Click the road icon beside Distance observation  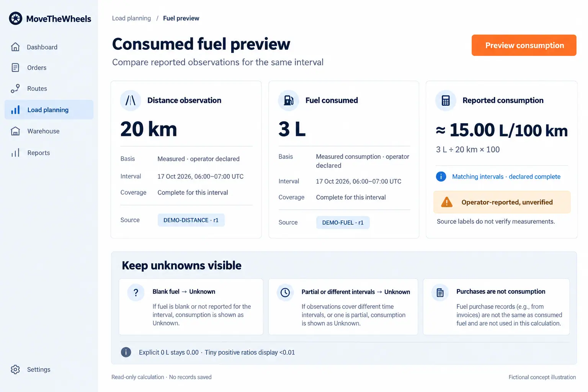click(x=131, y=100)
